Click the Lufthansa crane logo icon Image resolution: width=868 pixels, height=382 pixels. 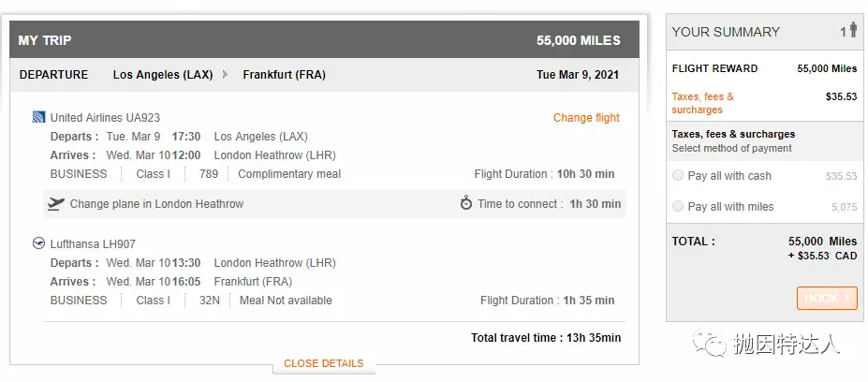click(x=38, y=243)
